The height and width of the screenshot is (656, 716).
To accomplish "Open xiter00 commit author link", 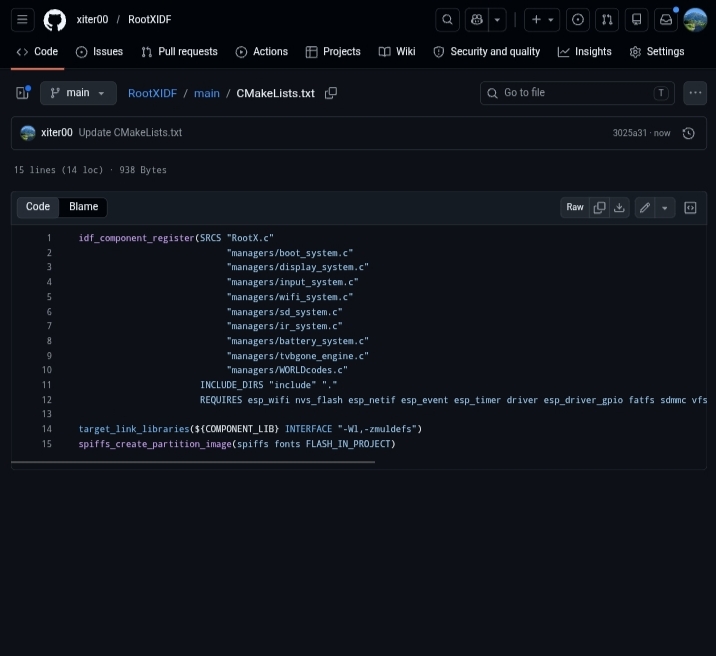I will pyautogui.click(x=57, y=132).
